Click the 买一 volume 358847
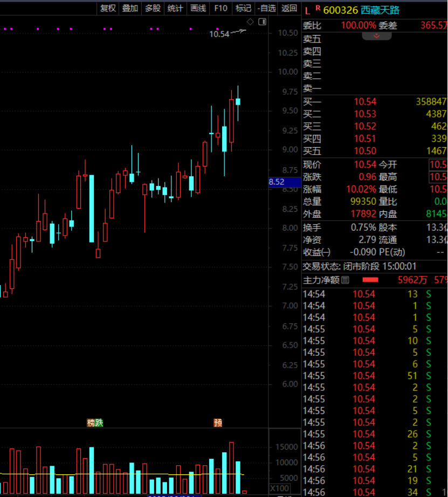This screenshot has height=497, width=448. [431, 101]
